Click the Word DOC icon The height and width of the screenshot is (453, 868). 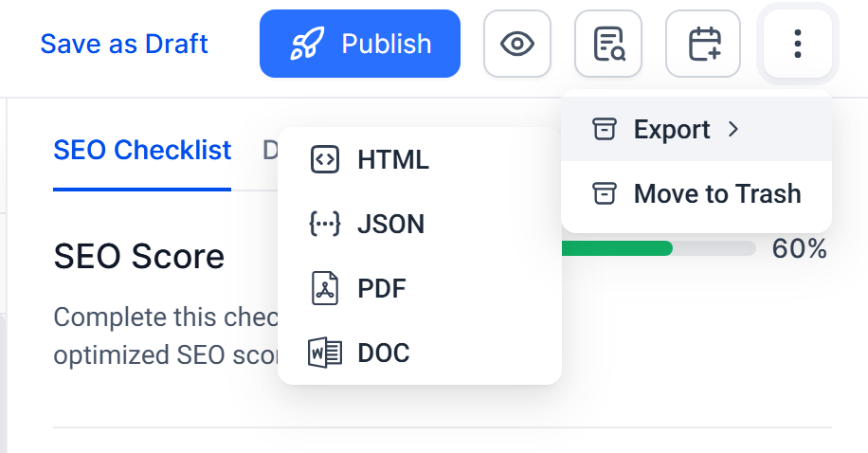pos(325,353)
